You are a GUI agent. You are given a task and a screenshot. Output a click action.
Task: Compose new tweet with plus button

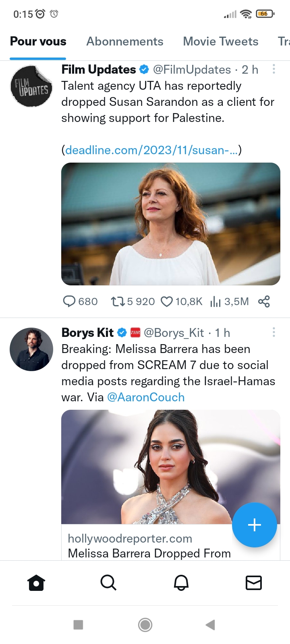[x=254, y=525]
